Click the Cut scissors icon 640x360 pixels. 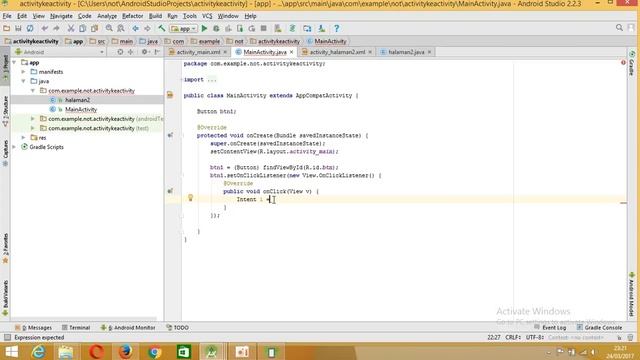click(71, 29)
